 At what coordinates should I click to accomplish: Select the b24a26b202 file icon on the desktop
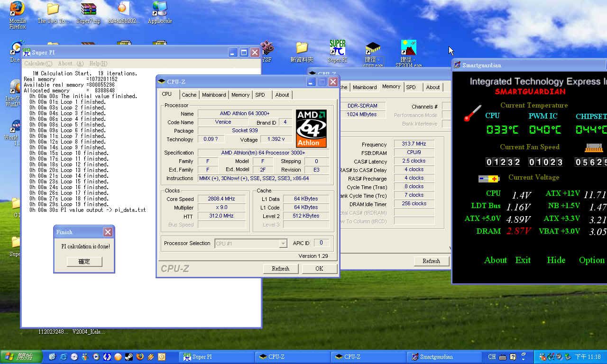(123, 9)
